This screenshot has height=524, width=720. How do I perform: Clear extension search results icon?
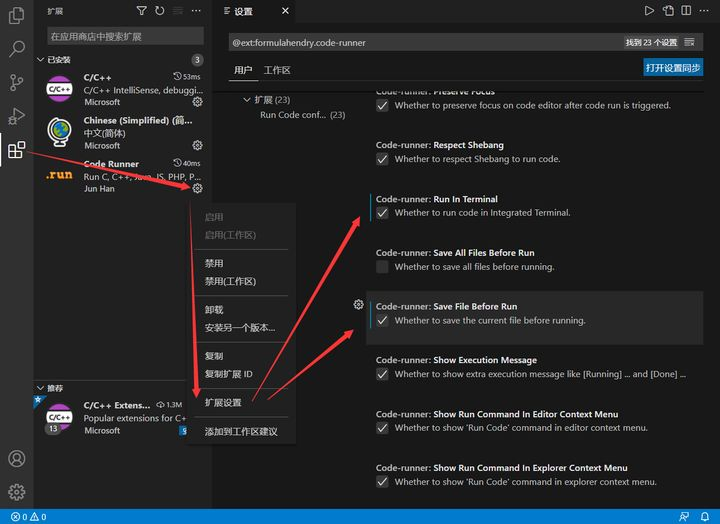[178, 11]
